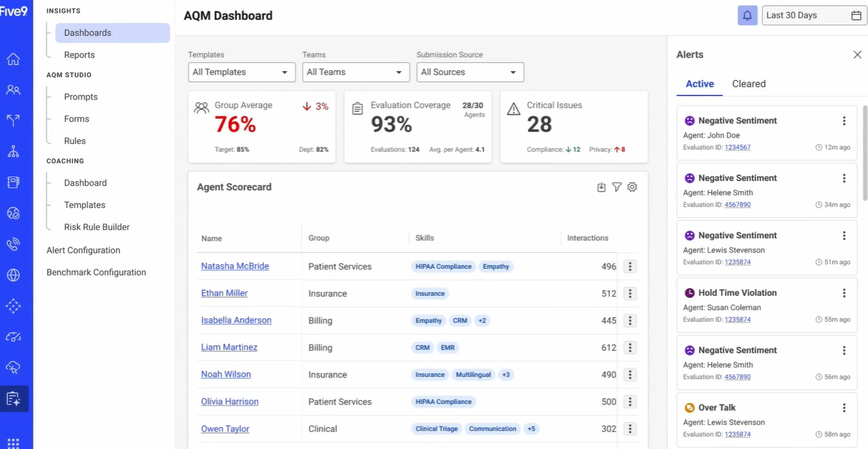Viewport: 868px width, 449px height.
Task: Open Benchmark Configuration
Action: tap(96, 272)
